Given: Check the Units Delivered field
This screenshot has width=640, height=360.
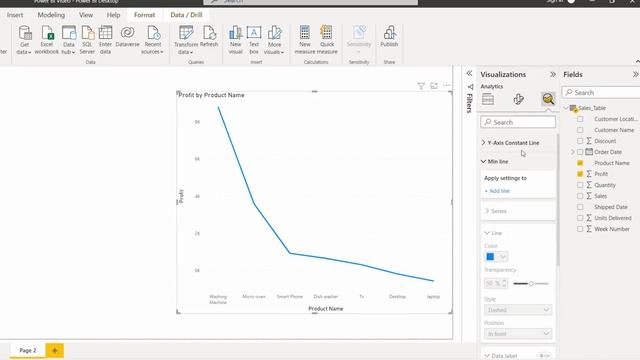Looking at the screenshot, I should tap(580, 218).
